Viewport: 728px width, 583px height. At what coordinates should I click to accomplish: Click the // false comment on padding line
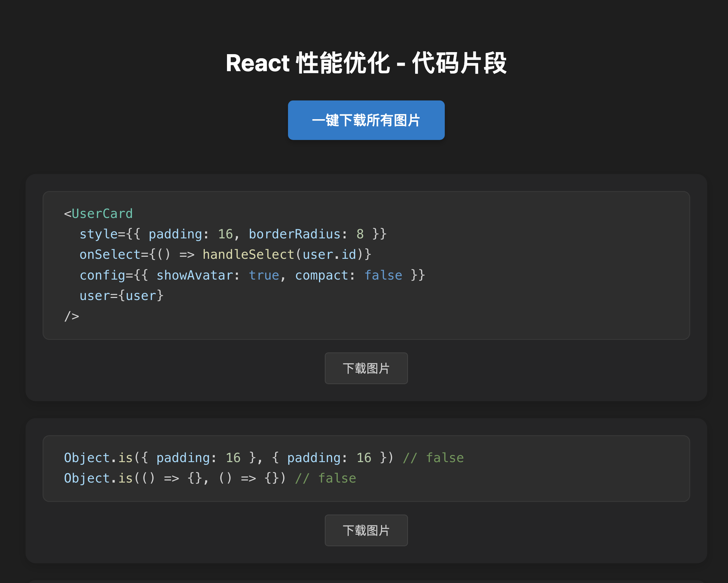click(433, 458)
